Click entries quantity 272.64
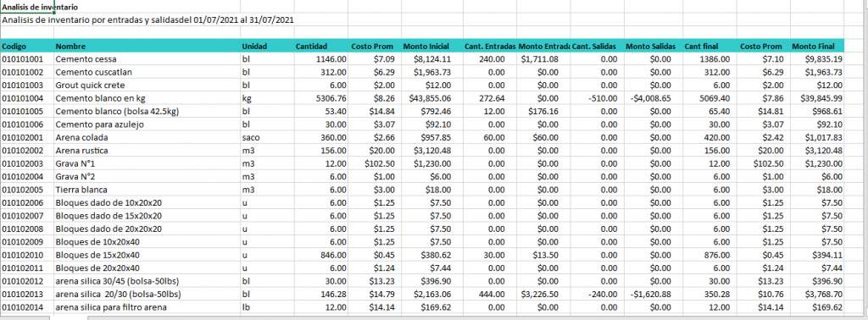Viewport: 868px width, 320px height. point(490,98)
